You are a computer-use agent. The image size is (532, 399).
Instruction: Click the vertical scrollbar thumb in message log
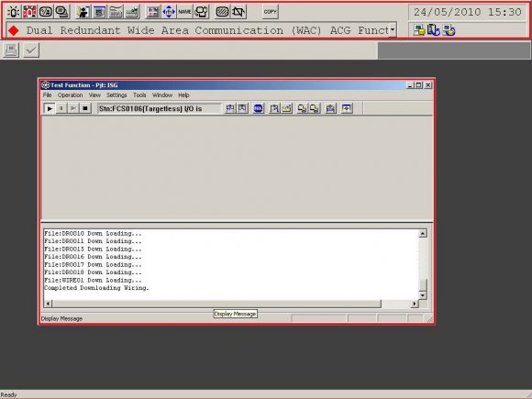[423, 285]
